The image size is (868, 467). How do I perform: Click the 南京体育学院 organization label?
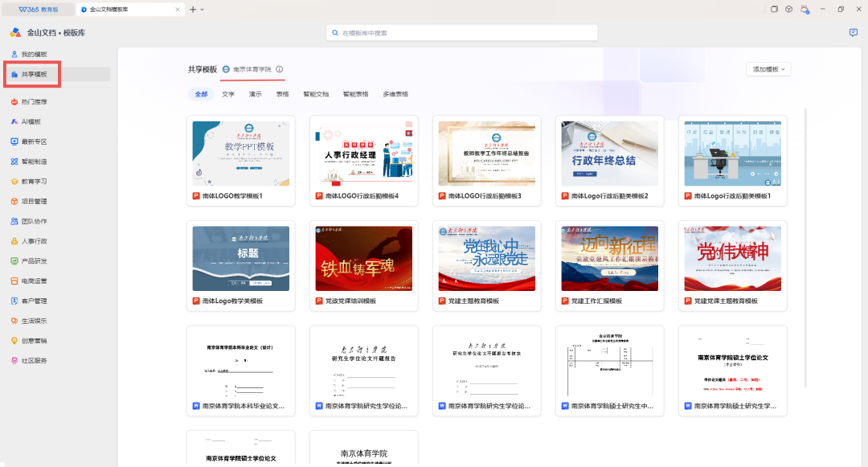click(x=252, y=69)
